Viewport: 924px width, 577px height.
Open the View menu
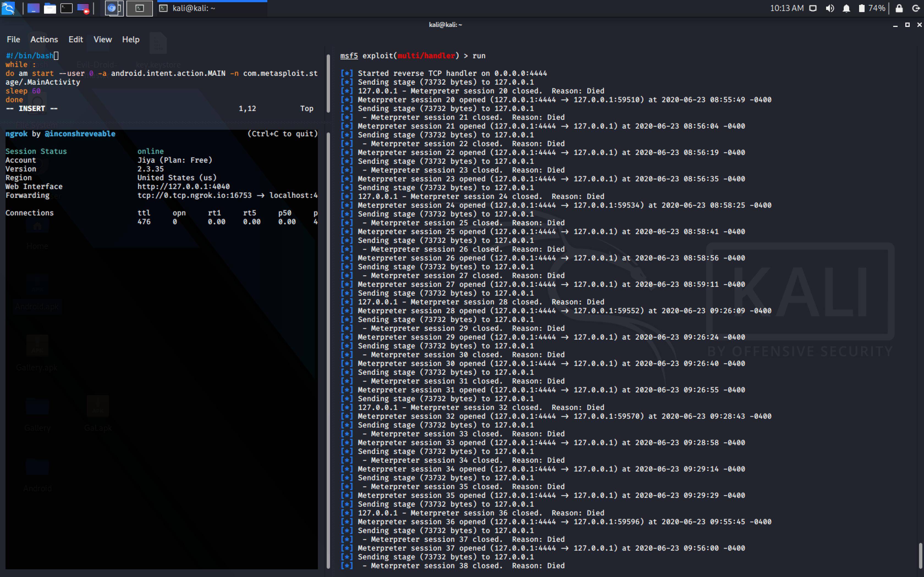[x=102, y=39]
